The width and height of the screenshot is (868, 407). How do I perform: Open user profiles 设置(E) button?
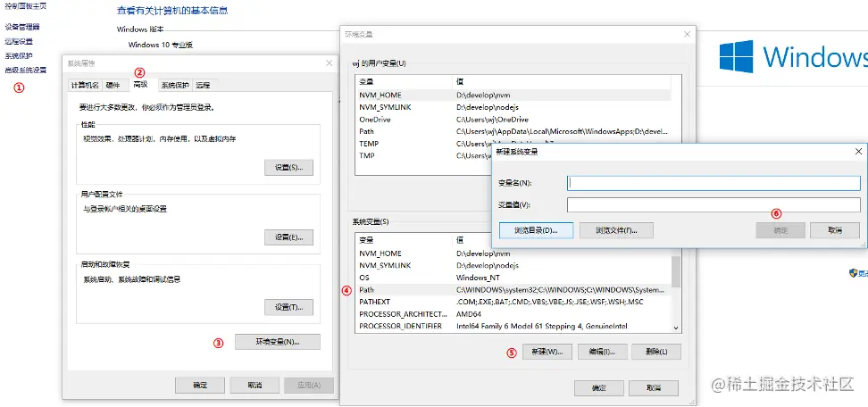[x=288, y=237]
